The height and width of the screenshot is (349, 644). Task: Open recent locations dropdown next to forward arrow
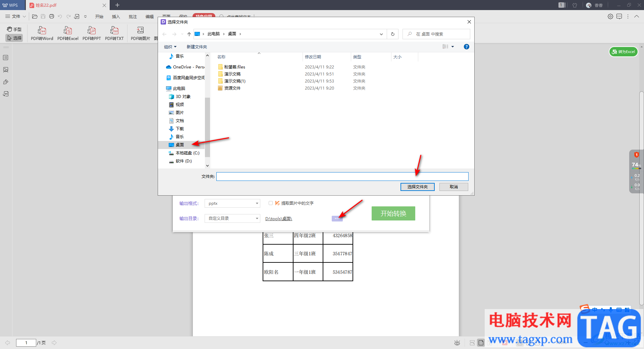click(x=182, y=34)
